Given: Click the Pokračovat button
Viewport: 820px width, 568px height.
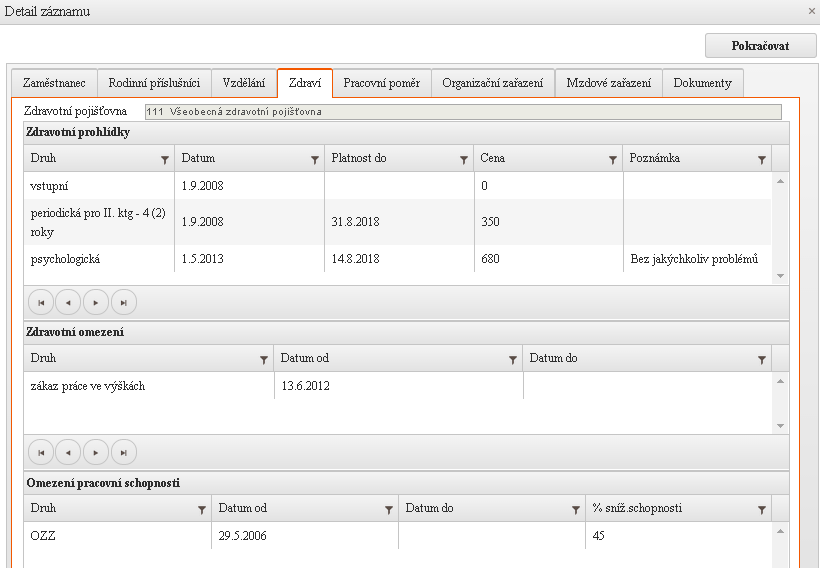Looking at the screenshot, I should point(760,46).
